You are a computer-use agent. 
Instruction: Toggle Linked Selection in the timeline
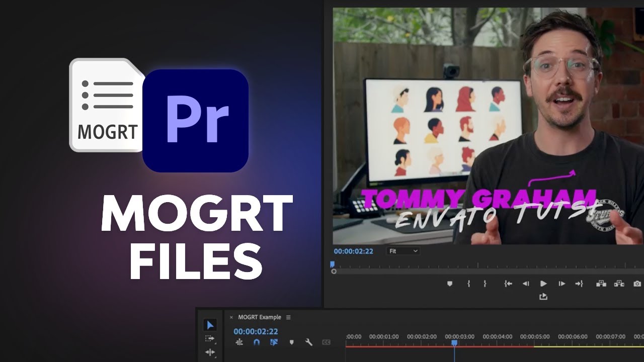point(274,342)
